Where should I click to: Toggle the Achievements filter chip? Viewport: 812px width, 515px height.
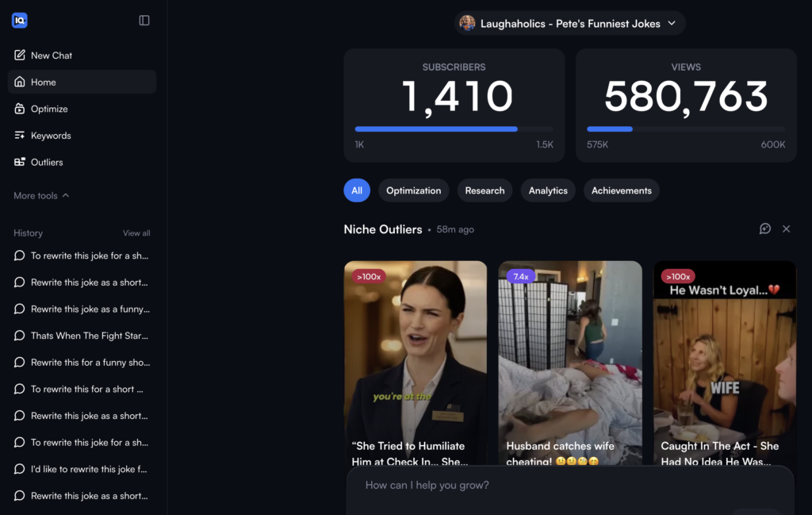(621, 190)
